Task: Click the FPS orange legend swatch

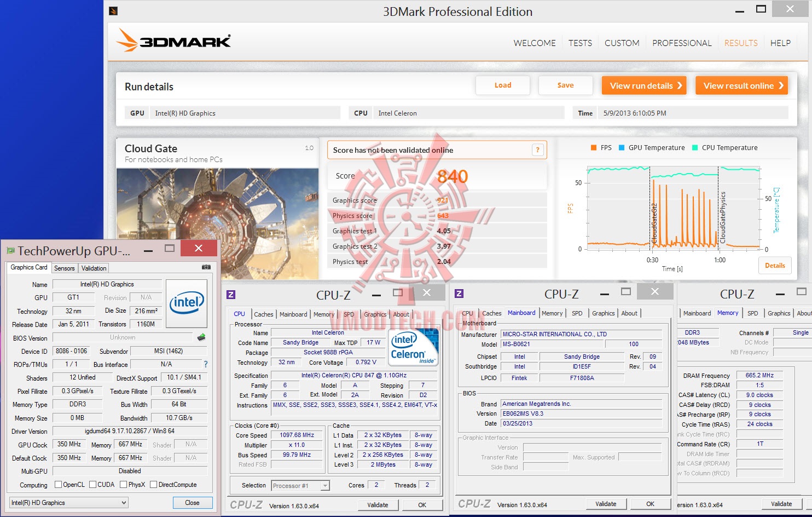Action: [x=594, y=148]
